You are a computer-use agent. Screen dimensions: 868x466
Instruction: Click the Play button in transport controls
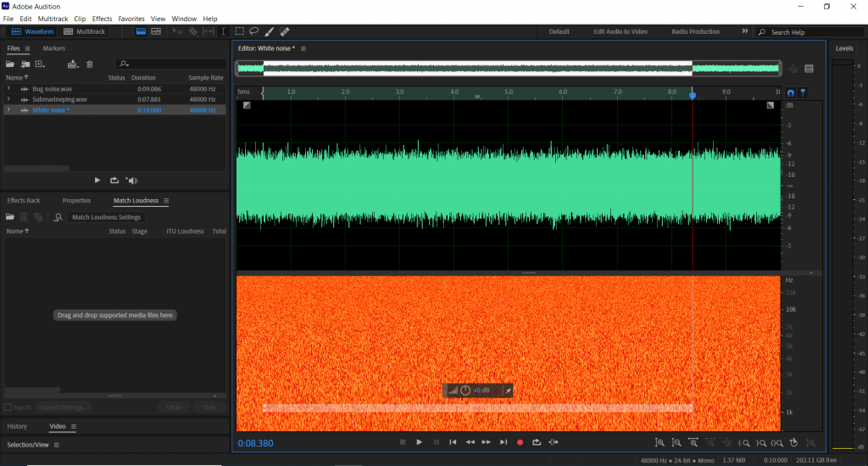419,442
